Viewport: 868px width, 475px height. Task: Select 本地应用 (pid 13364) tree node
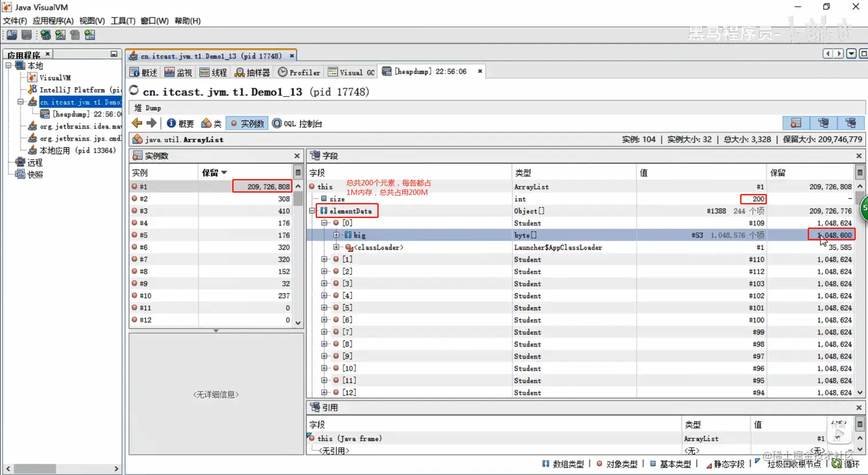[71, 150]
